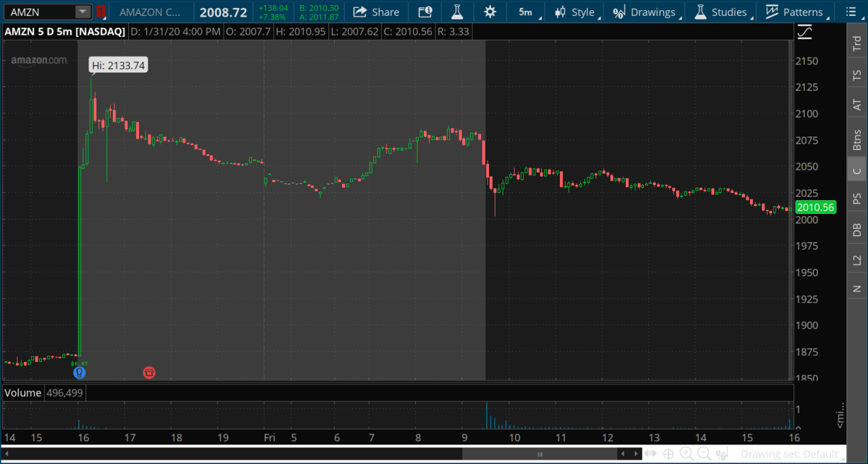Screen dimensions: 868x464
Task: Click the scrollbar right arrow
Action: pyautogui.click(x=634, y=454)
